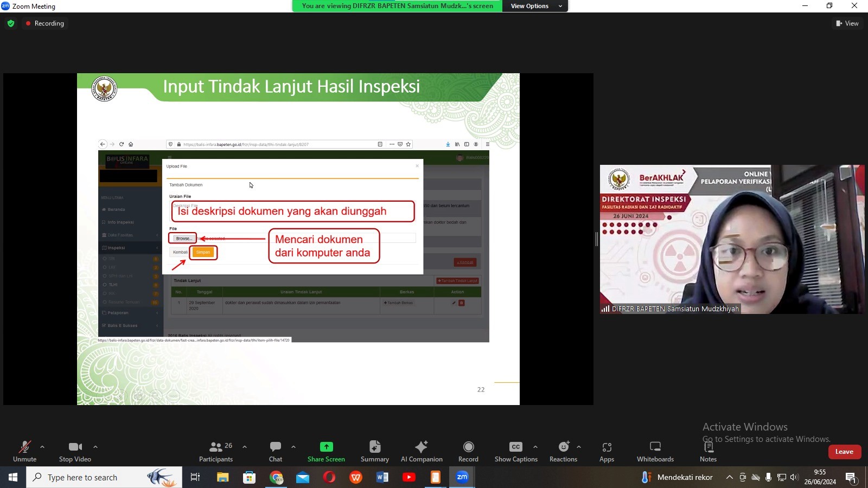Open Google Chrome from taskbar

tap(277, 477)
